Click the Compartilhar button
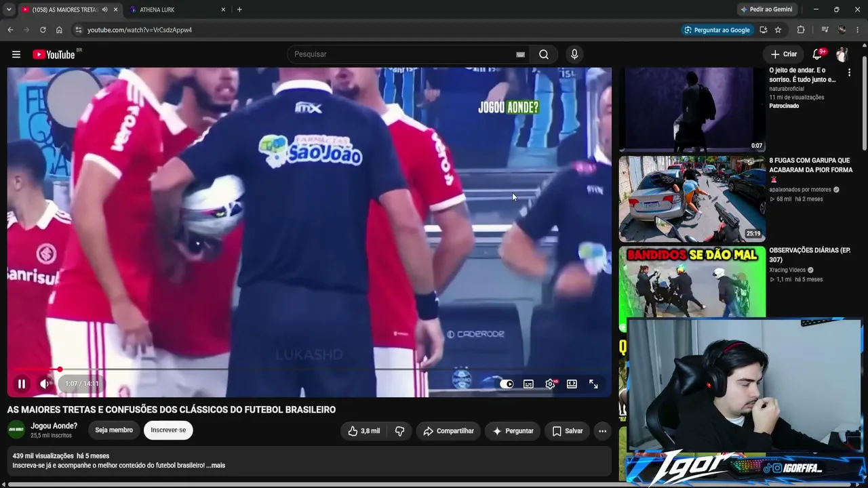The width and height of the screenshot is (868, 488). pos(448,431)
